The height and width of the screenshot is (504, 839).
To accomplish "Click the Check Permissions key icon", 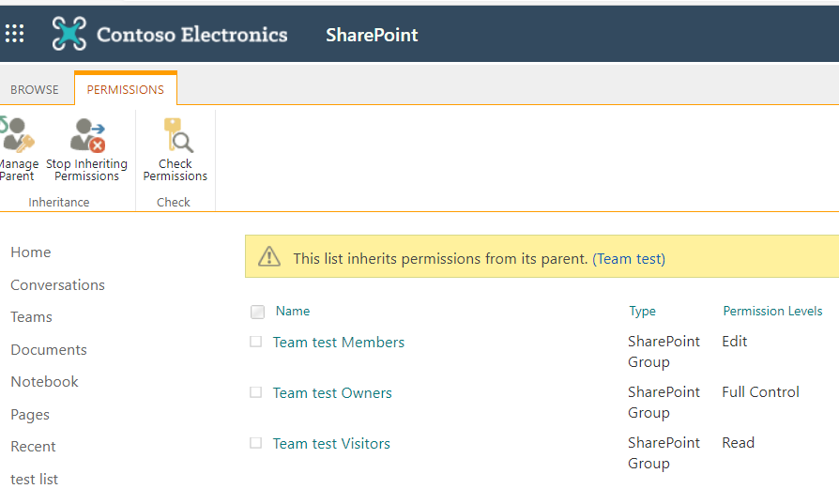I will click(176, 136).
